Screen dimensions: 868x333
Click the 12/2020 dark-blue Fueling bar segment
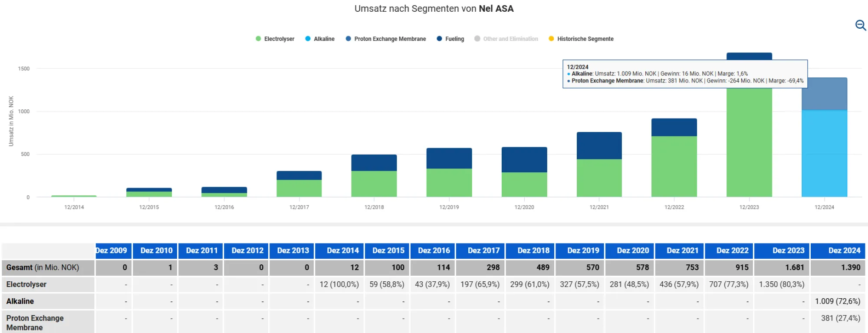point(524,160)
